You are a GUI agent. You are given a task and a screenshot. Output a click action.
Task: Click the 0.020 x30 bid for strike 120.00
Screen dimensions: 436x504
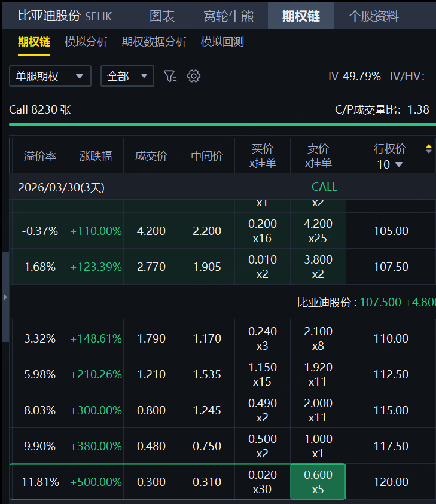point(262,481)
